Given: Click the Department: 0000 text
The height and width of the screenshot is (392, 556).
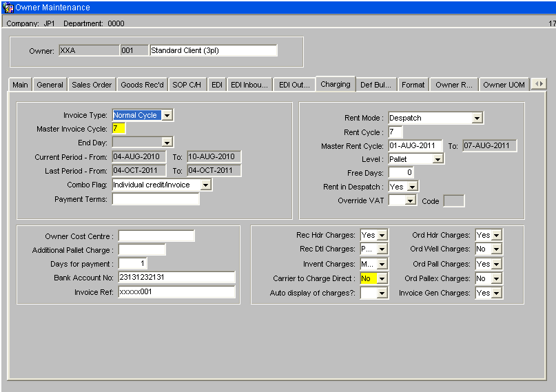Looking at the screenshot, I should [94, 23].
